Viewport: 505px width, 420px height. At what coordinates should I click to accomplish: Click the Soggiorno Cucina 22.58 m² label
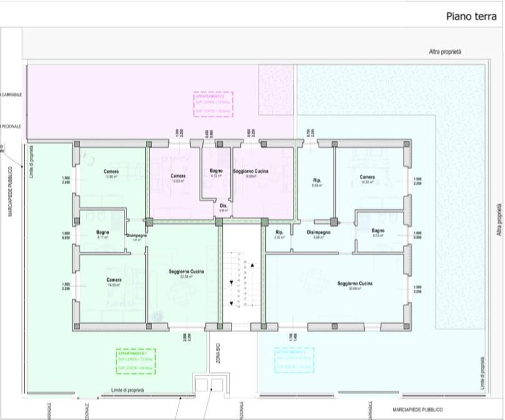coord(186,274)
